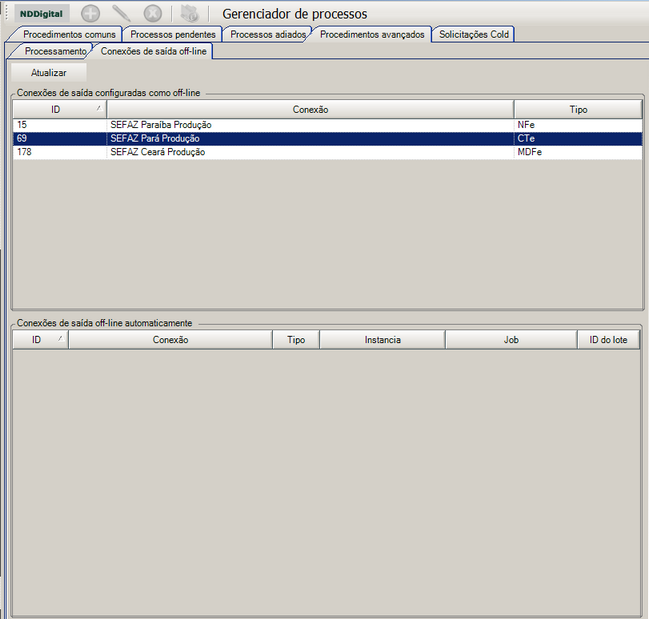Screen dimensions: 649x619
Task: Click the Job column header
Action: (x=511, y=340)
